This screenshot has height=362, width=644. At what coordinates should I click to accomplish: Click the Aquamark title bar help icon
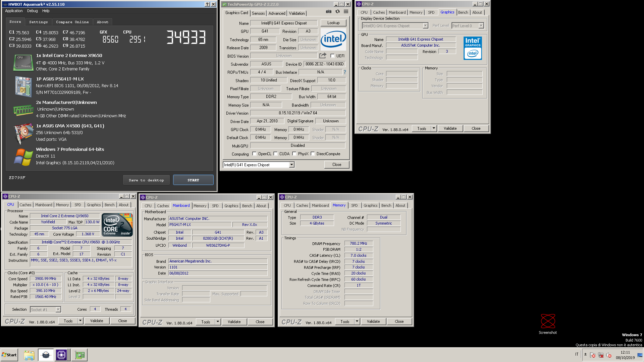[x=207, y=4]
